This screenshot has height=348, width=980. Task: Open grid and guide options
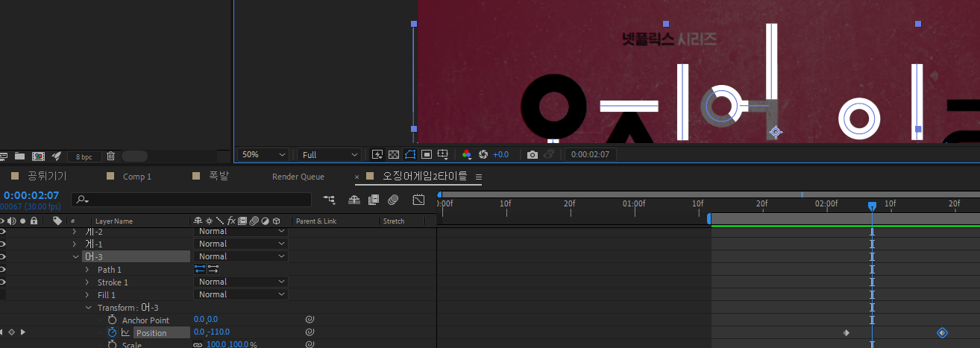pyautogui.click(x=444, y=154)
